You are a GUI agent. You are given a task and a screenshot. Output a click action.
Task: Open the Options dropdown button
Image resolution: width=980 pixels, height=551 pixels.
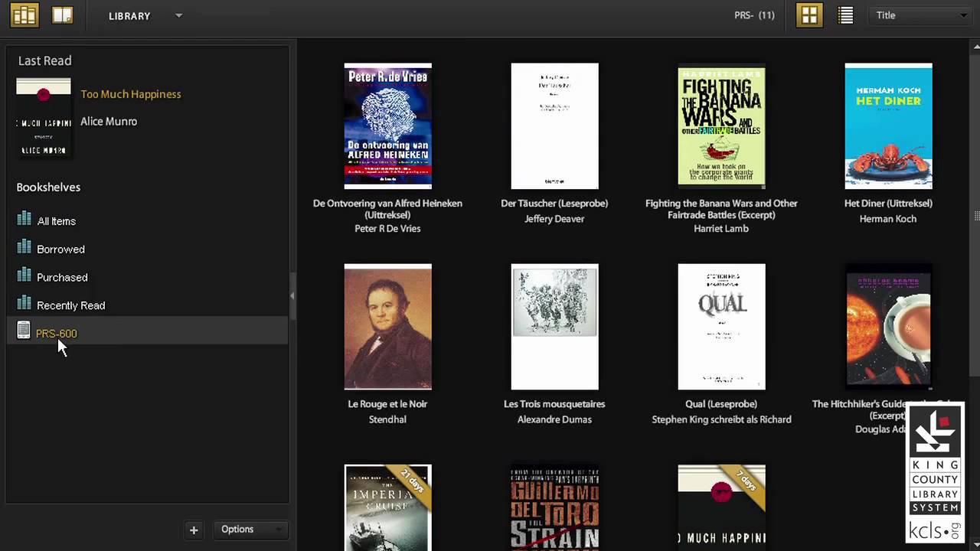250,530
